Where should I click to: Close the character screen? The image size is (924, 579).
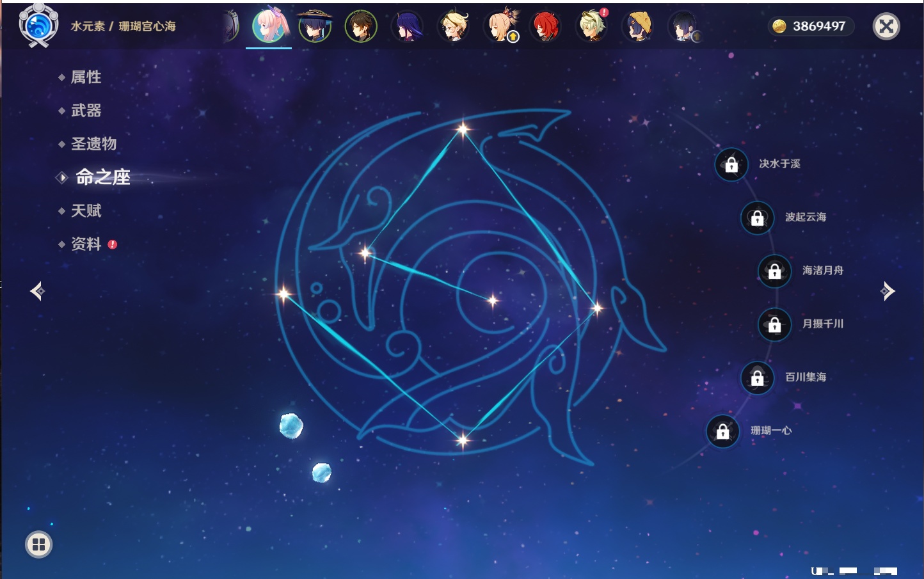[x=886, y=26]
